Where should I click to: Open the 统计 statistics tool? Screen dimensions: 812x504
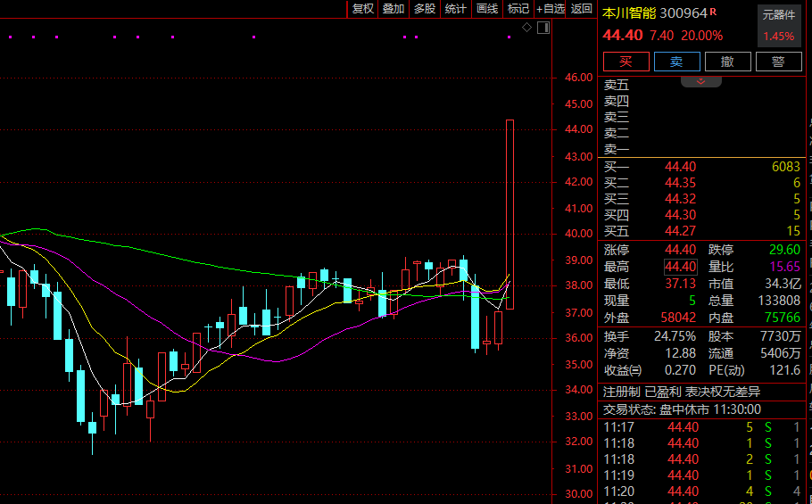click(455, 9)
